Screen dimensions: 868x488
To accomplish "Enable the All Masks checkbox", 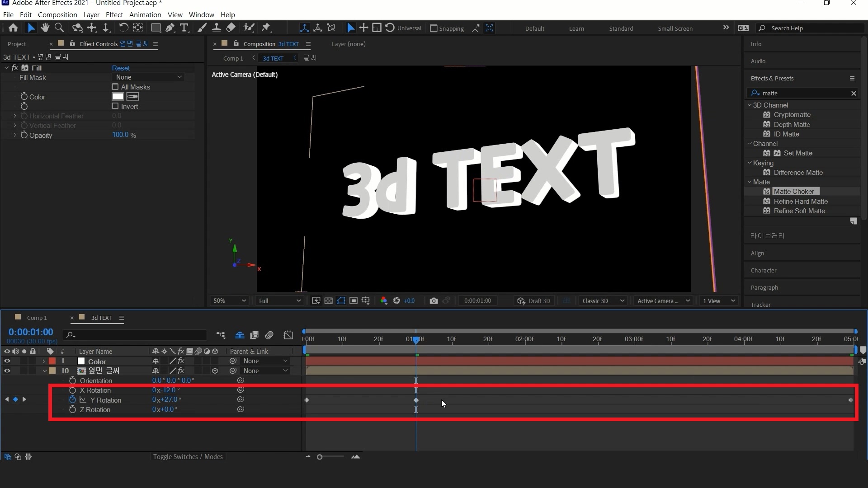I will pos(115,87).
